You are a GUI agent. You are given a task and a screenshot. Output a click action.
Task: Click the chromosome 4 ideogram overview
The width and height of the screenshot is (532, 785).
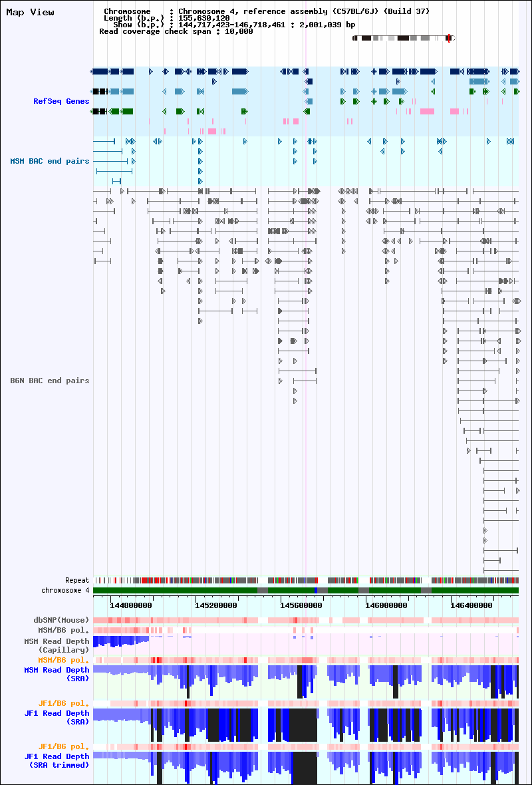[x=404, y=38]
